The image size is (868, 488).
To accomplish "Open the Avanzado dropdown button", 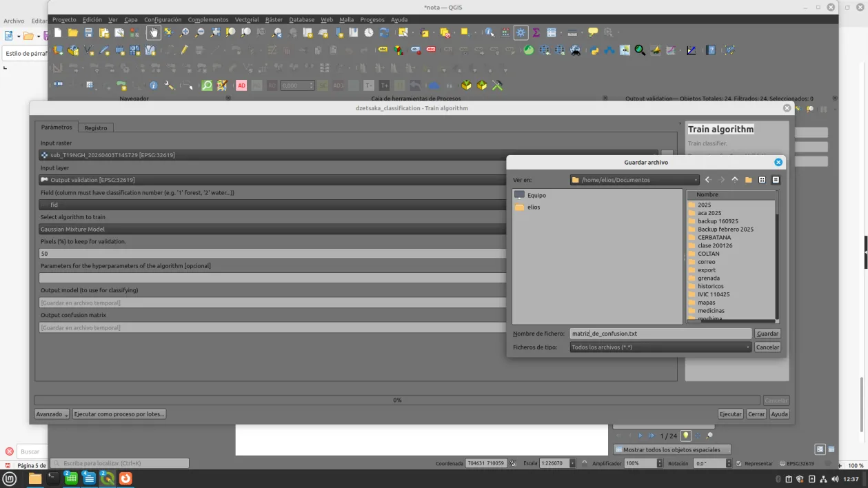I will (52, 414).
